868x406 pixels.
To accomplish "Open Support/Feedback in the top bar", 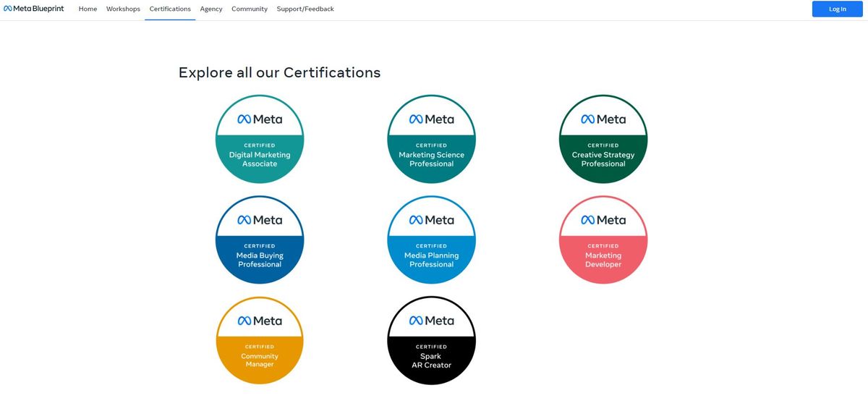I will [305, 9].
